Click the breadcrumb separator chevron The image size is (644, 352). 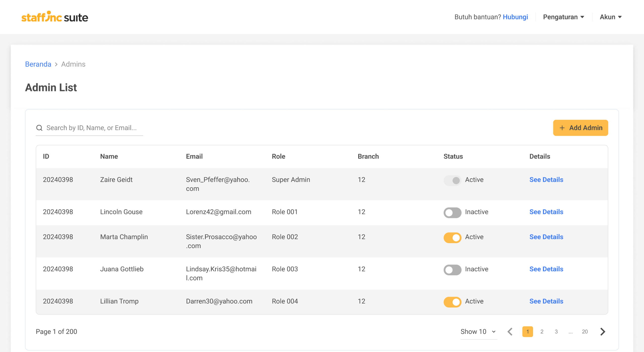56,64
